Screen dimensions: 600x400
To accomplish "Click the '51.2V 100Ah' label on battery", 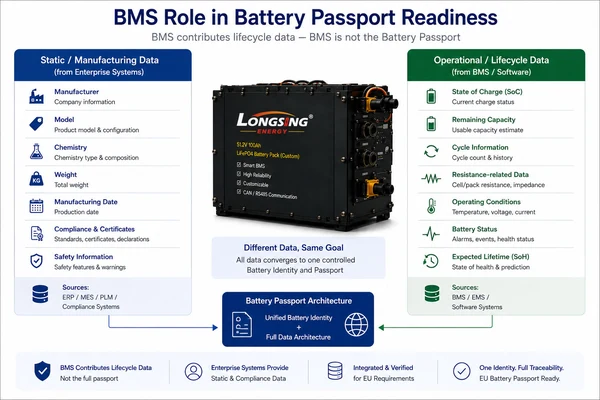I will pos(248,145).
